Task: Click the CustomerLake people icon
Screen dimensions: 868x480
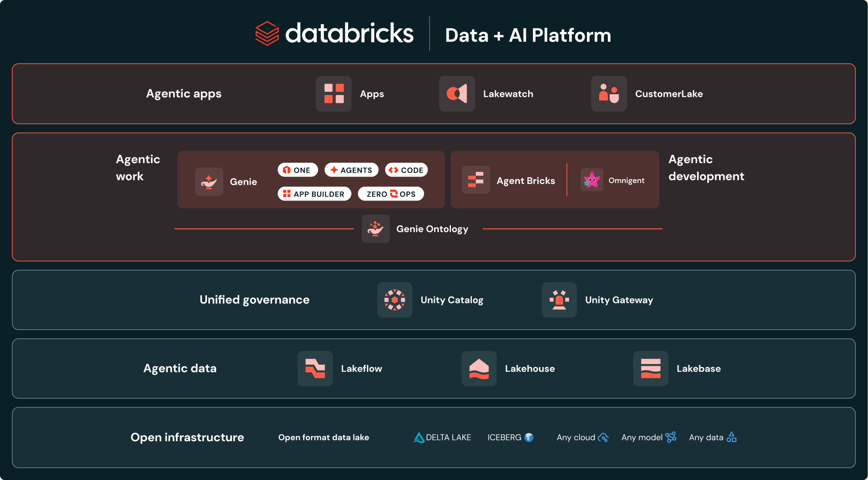Action: pyautogui.click(x=609, y=94)
